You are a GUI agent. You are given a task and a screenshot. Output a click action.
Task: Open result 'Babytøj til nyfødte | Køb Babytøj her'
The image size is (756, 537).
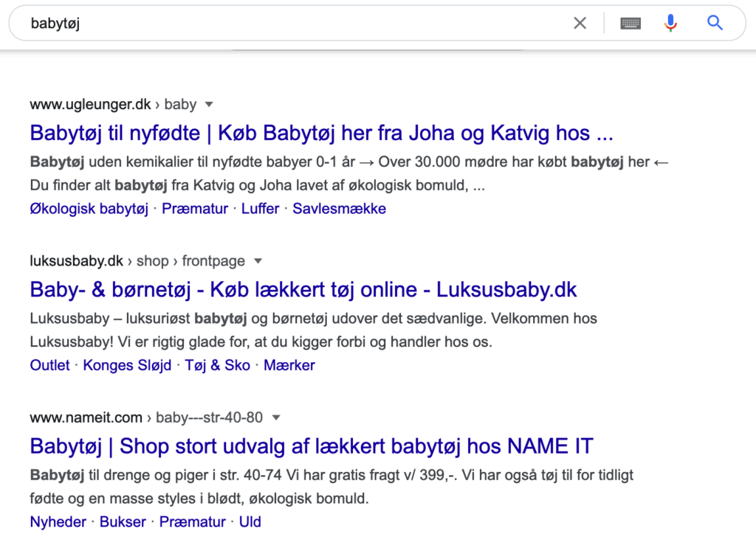click(x=321, y=133)
